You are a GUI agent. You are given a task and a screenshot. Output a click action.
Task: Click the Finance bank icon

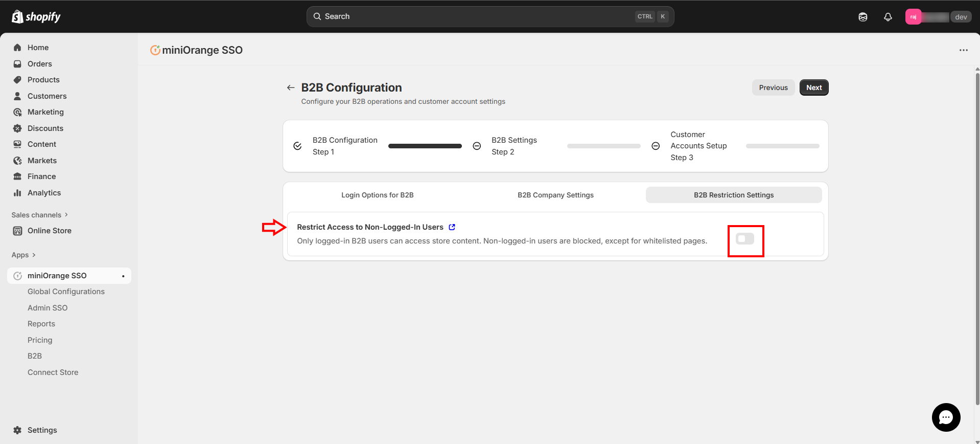17,176
